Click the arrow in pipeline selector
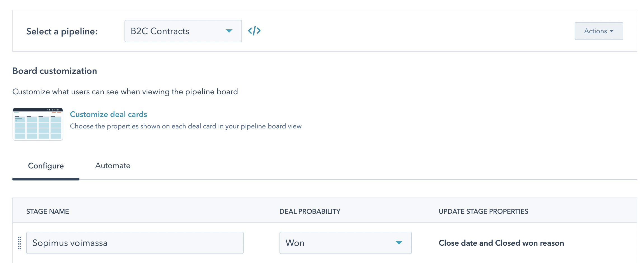The width and height of the screenshot is (644, 263). (229, 31)
